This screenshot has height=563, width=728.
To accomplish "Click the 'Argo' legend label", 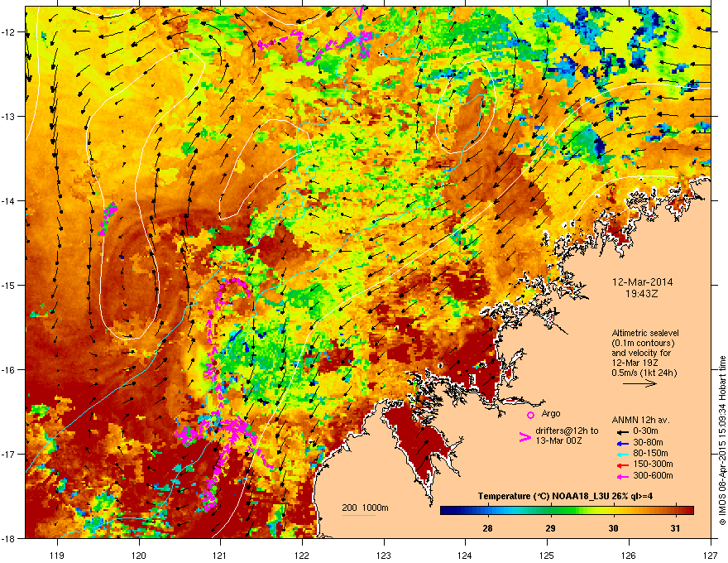I will coord(551,413).
